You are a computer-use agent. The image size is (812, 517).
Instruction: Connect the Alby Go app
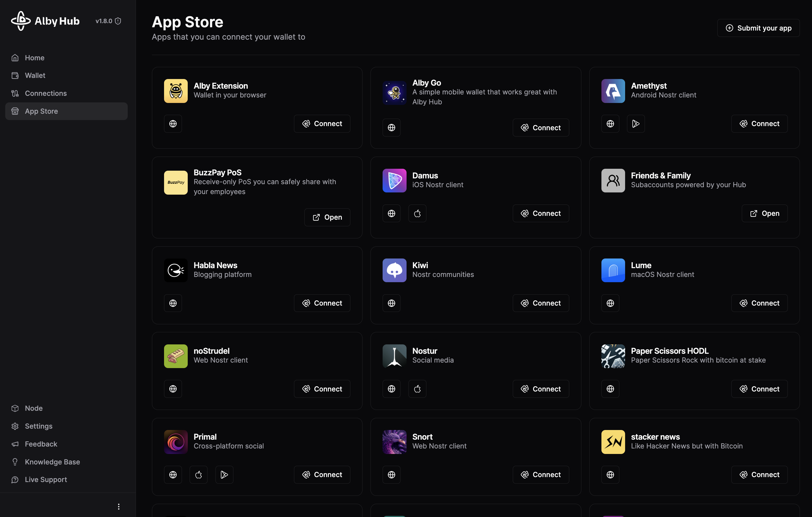(x=541, y=127)
